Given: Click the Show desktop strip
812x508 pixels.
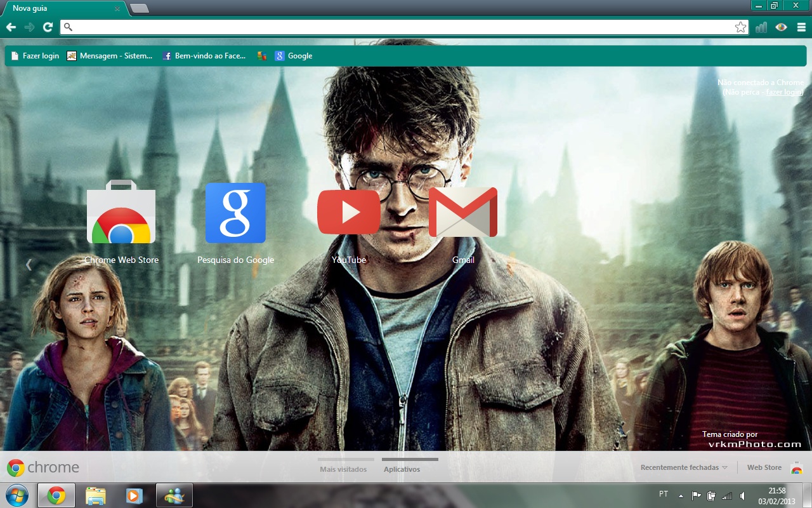Looking at the screenshot, I should click(807, 496).
